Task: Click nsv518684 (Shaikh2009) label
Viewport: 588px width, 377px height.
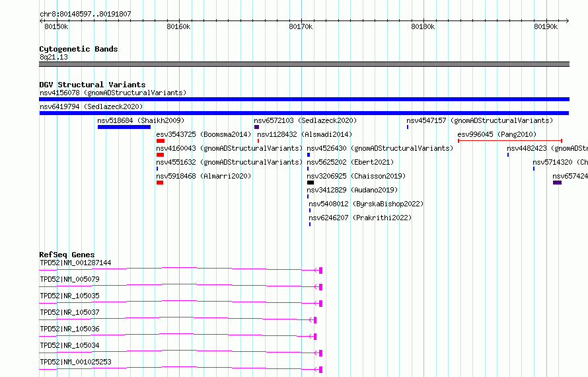Action: [x=141, y=120]
